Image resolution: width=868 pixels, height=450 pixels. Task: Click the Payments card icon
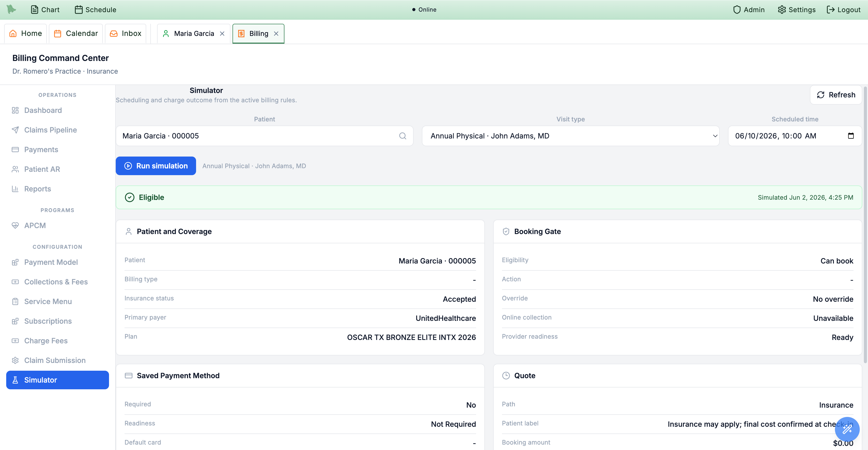15,149
